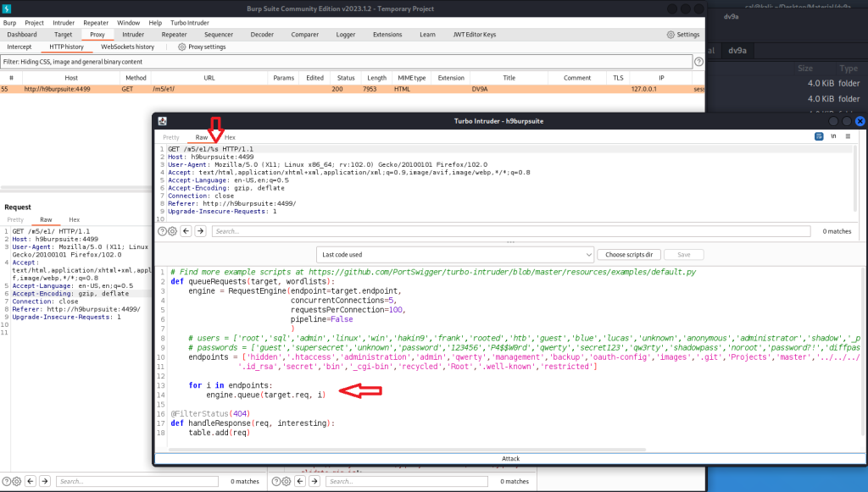Screen dimensions: 868x492
Task: Open search help in Turbo Intruder request panel
Action: tap(162, 231)
